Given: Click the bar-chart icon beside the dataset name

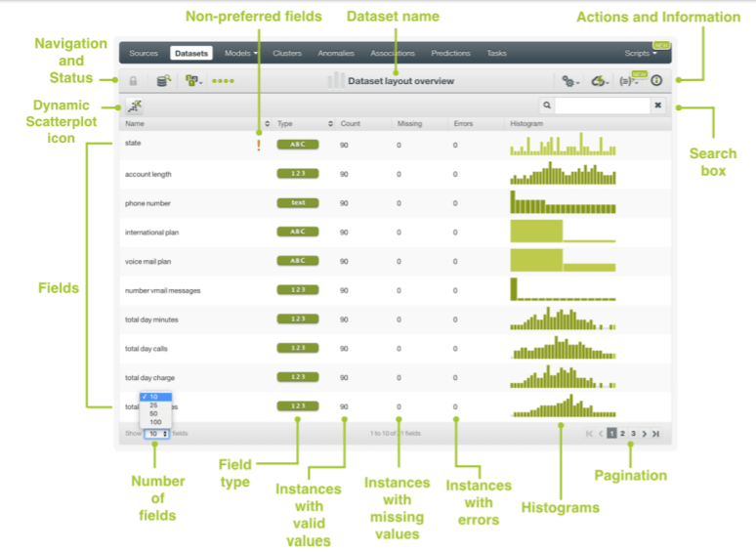Looking at the screenshot, I should (x=336, y=80).
